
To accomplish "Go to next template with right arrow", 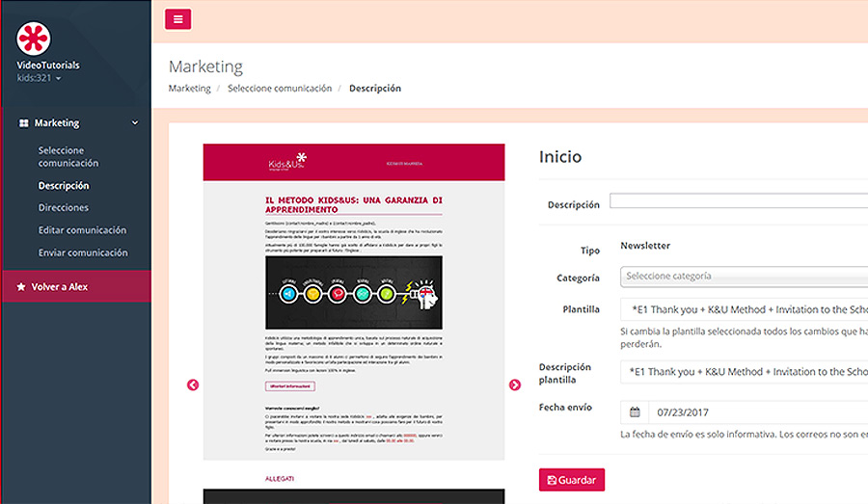I will [515, 385].
